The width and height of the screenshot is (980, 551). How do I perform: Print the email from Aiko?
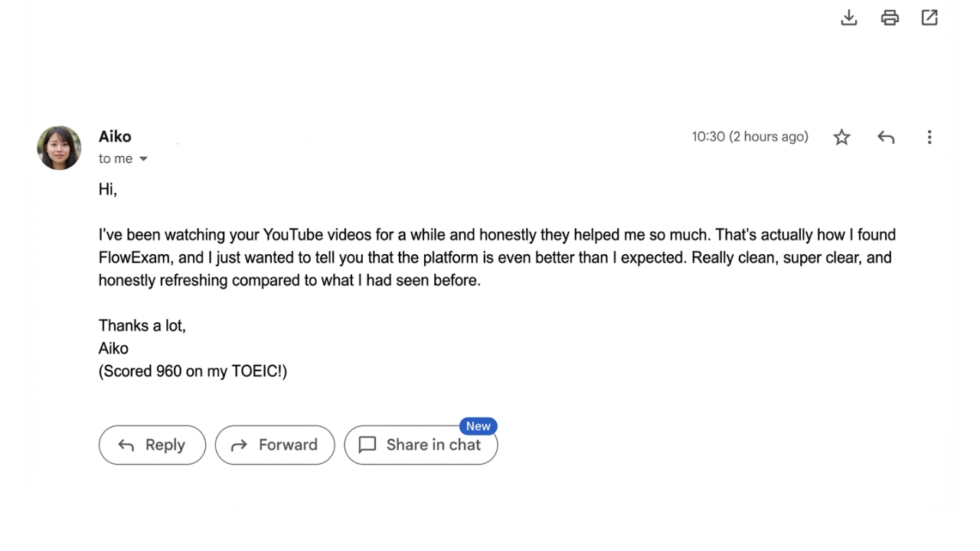tap(889, 17)
